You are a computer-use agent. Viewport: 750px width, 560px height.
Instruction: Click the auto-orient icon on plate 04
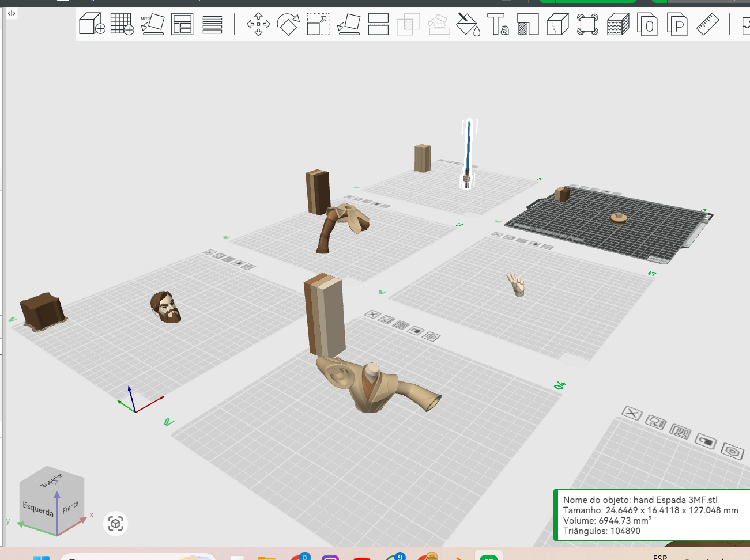click(386, 320)
